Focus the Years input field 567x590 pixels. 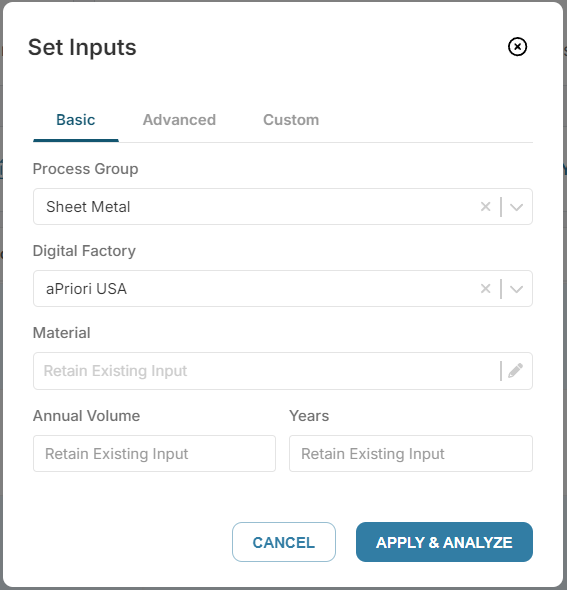[x=410, y=453]
